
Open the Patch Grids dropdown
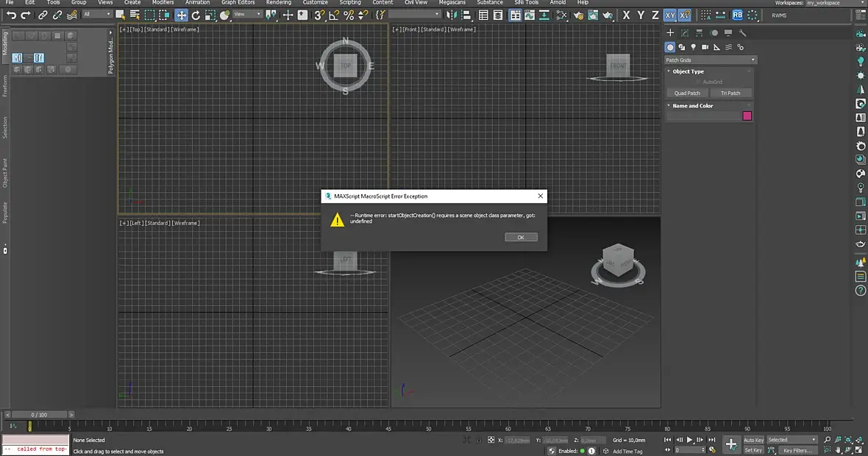tap(711, 60)
